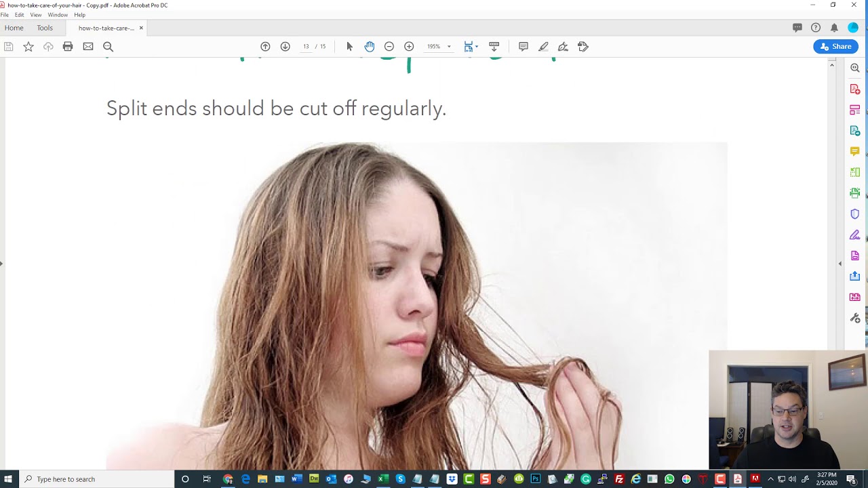The height and width of the screenshot is (488, 868).
Task: Go to previous page arrow
Action: tap(265, 47)
